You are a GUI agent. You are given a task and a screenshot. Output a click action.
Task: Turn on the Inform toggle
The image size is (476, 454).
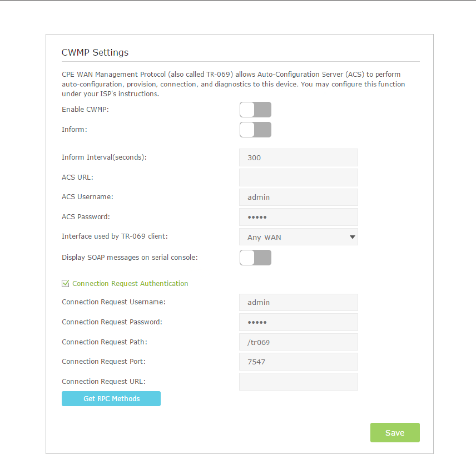pos(255,130)
